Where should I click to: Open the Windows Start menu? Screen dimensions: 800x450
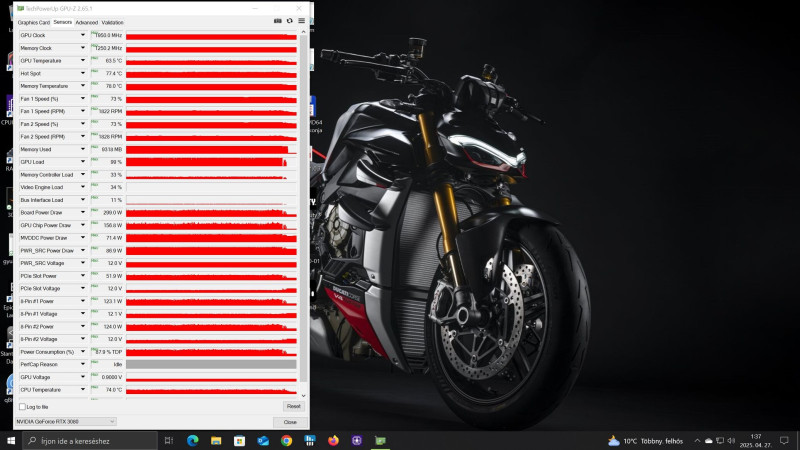point(11,440)
